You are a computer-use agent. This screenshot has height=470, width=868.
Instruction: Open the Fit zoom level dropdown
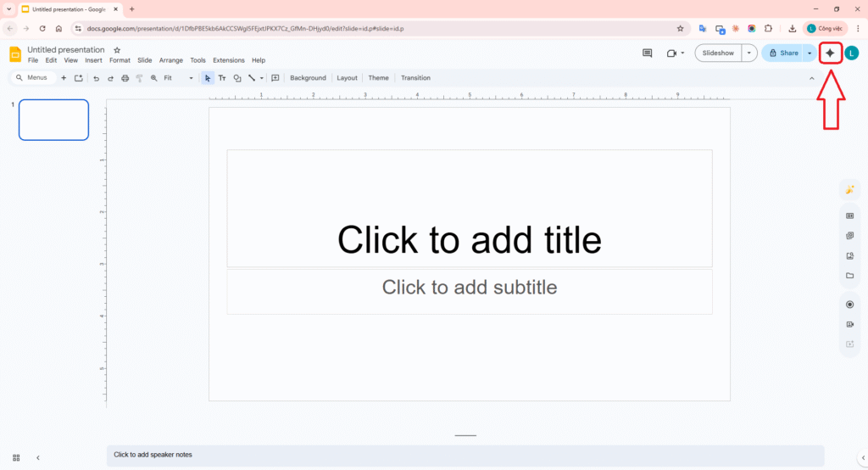(179, 78)
